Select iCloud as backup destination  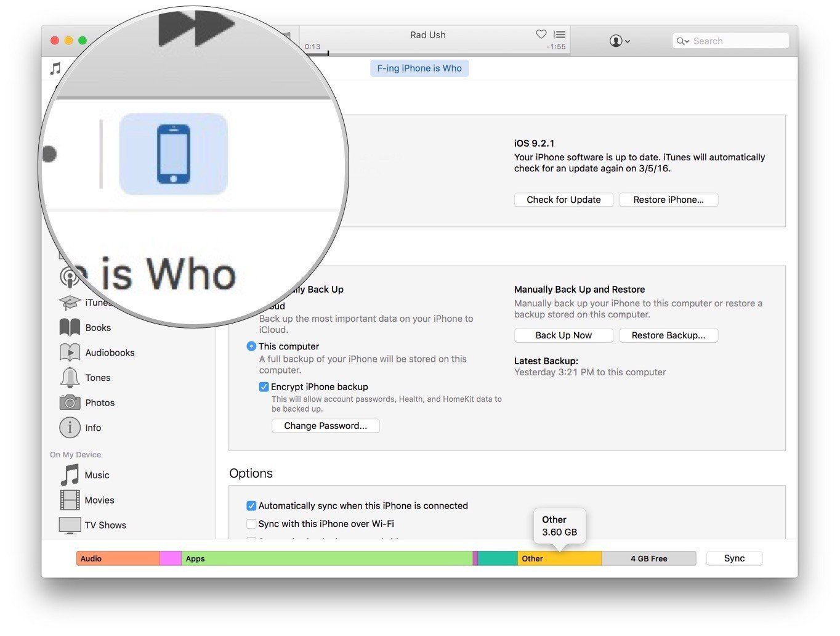tap(251, 306)
